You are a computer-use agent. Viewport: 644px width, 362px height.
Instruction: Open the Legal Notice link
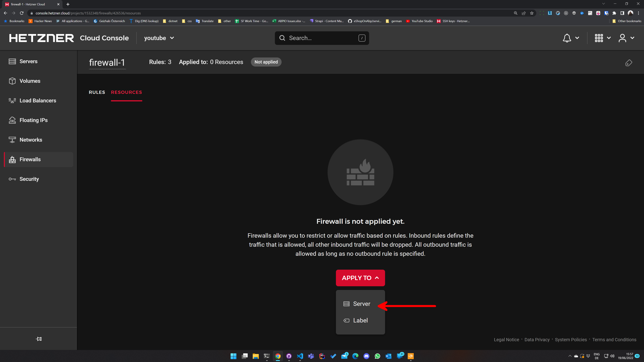click(x=506, y=340)
